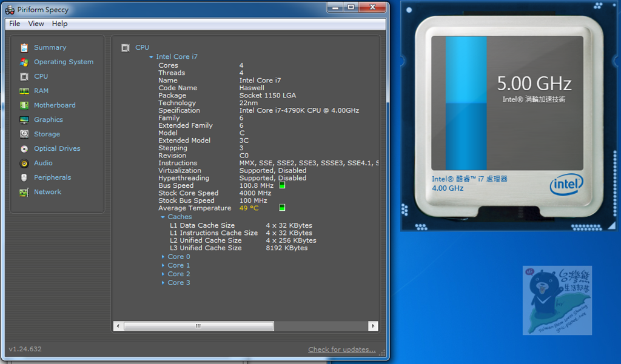Viewport: 621px width, 364px height.
Task: Open the Network card icon
Action: 24,192
